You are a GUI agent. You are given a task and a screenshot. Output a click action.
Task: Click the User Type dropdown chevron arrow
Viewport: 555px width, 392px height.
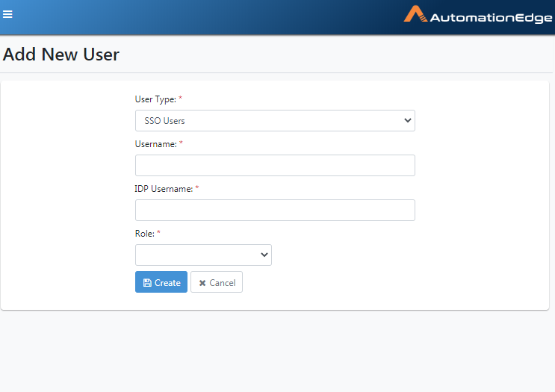(x=407, y=121)
